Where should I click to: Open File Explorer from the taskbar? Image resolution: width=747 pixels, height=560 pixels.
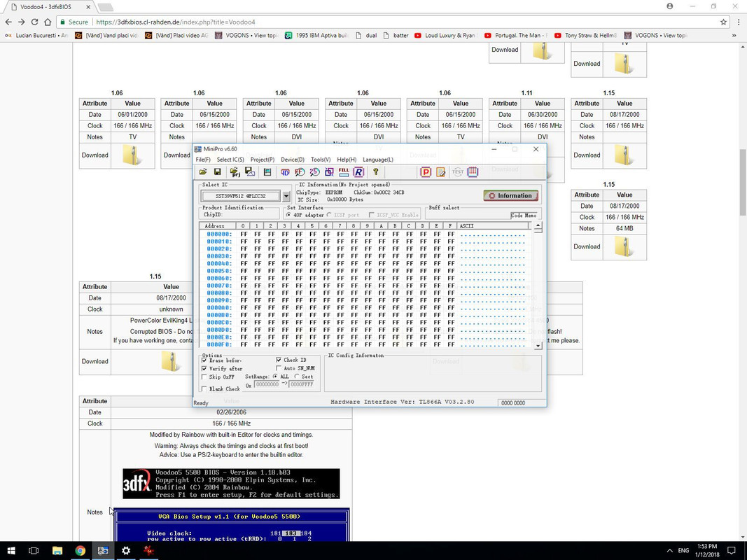pos(57,550)
